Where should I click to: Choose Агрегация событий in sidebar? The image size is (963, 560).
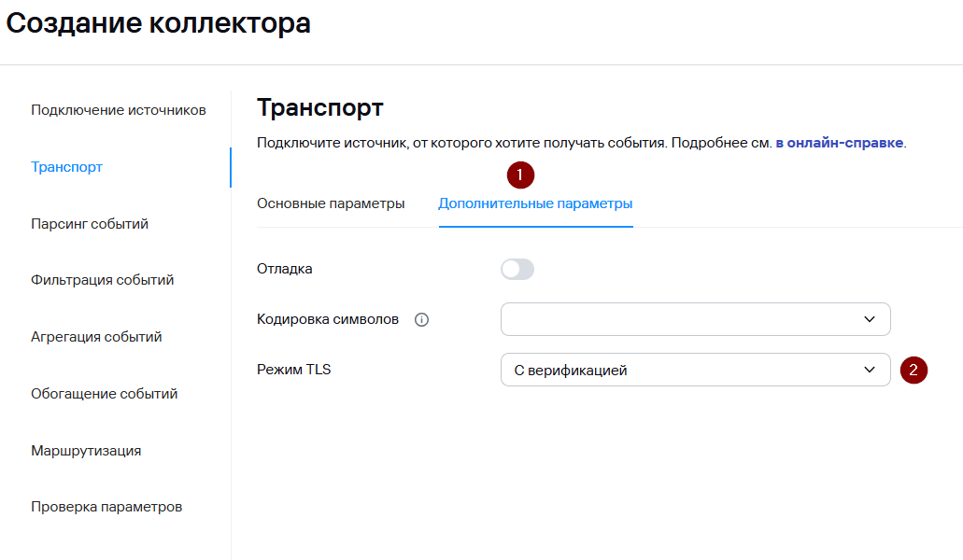tap(96, 337)
